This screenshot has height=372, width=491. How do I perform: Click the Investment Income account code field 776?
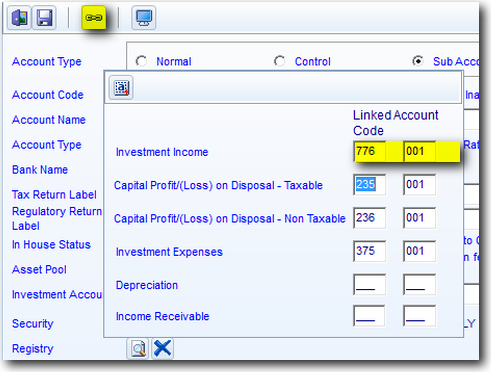(369, 152)
